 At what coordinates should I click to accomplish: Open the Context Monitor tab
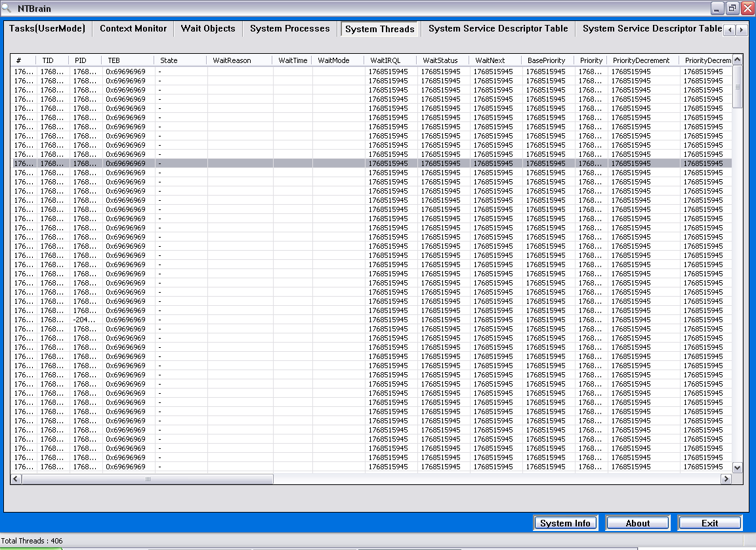(133, 29)
